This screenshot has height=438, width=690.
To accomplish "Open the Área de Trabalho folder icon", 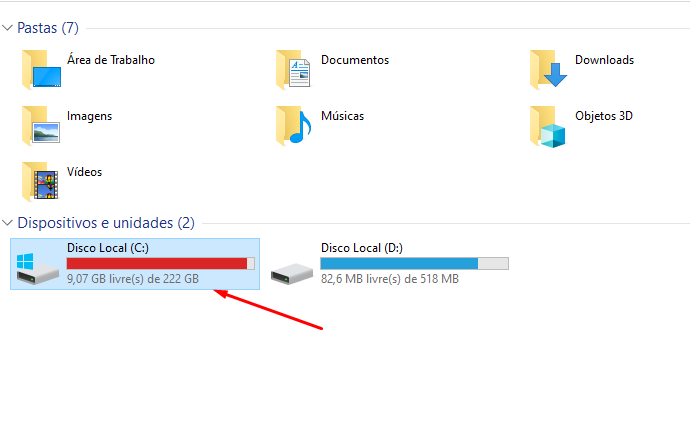I will [x=41, y=70].
